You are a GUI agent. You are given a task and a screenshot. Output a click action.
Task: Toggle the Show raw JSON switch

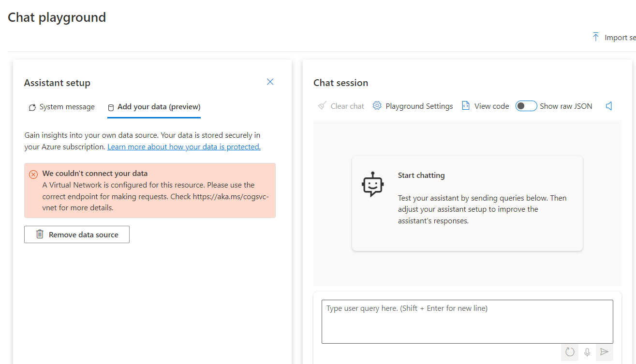coord(526,106)
